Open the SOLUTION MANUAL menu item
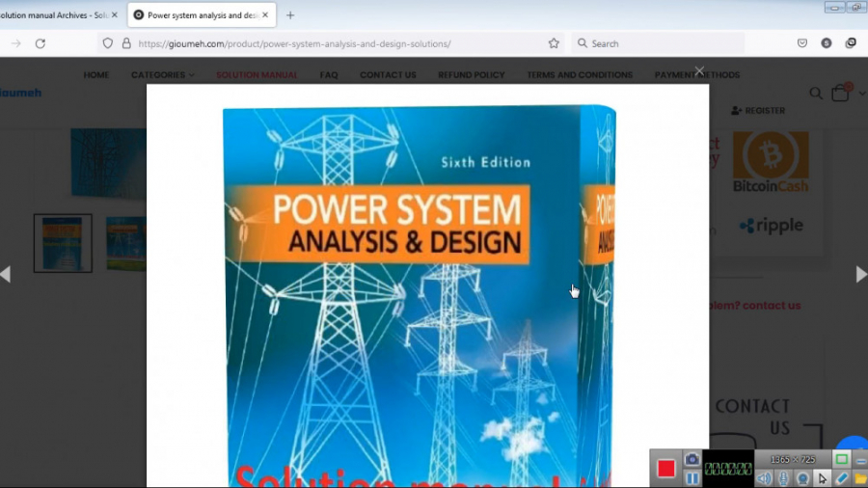This screenshot has width=868, height=488. coord(257,74)
